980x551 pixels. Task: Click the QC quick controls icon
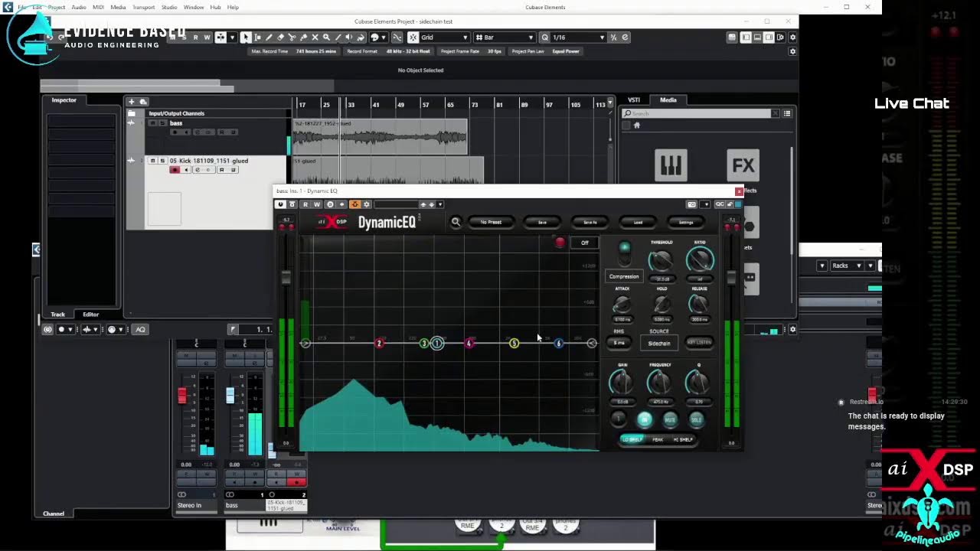pos(720,204)
